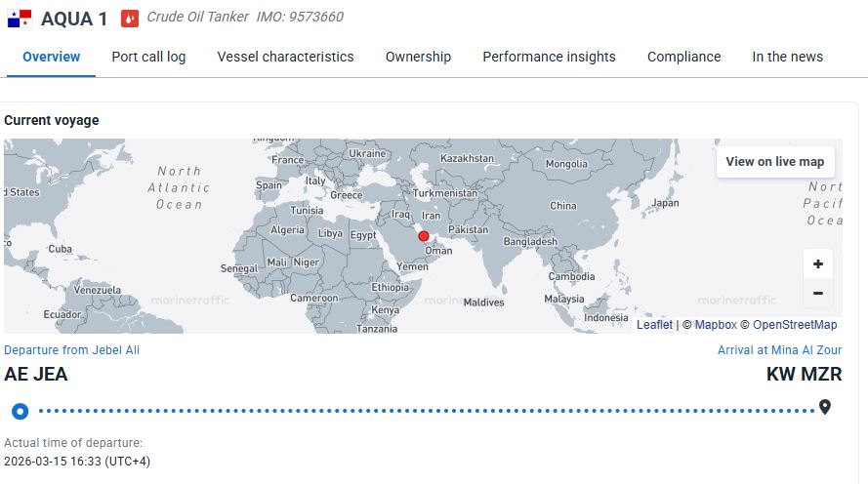The width and height of the screenshot is (868, 484).
Task: Open the Performance insights tab
Action: click(549, 57)
